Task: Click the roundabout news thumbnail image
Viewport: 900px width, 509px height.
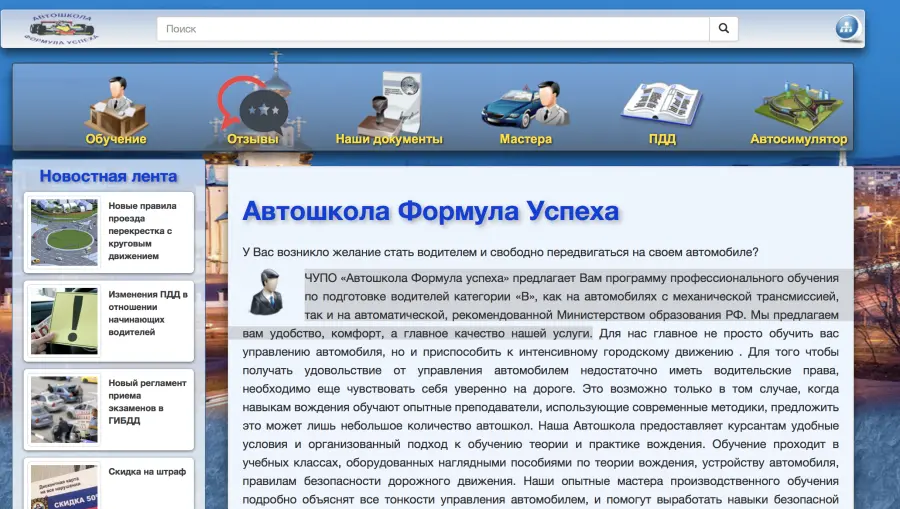Action: click(x=64, y=232)
